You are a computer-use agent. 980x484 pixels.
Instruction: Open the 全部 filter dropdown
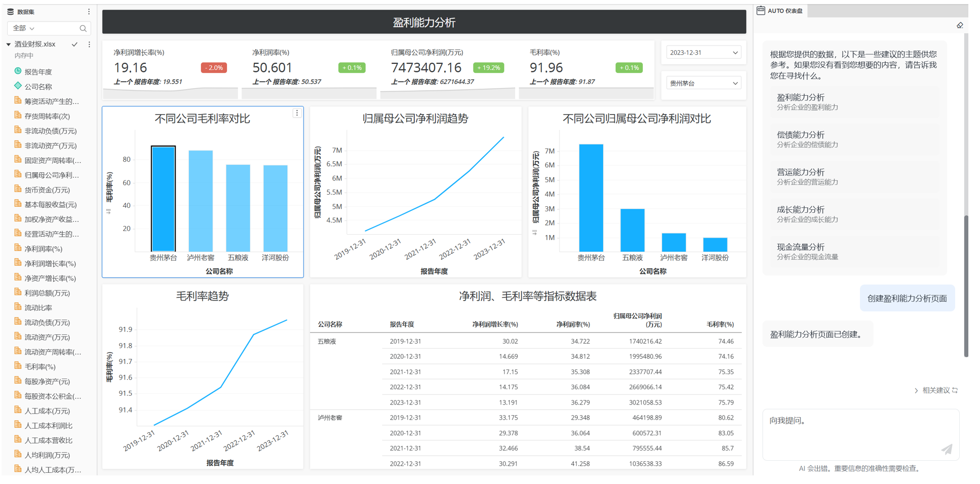coord(24,28)
